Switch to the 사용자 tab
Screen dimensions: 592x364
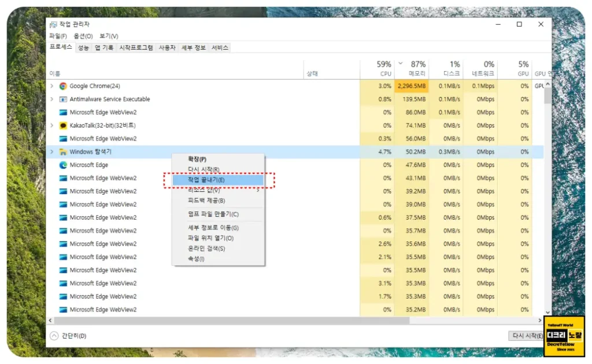pyautogui.click(x=167, y=47)
